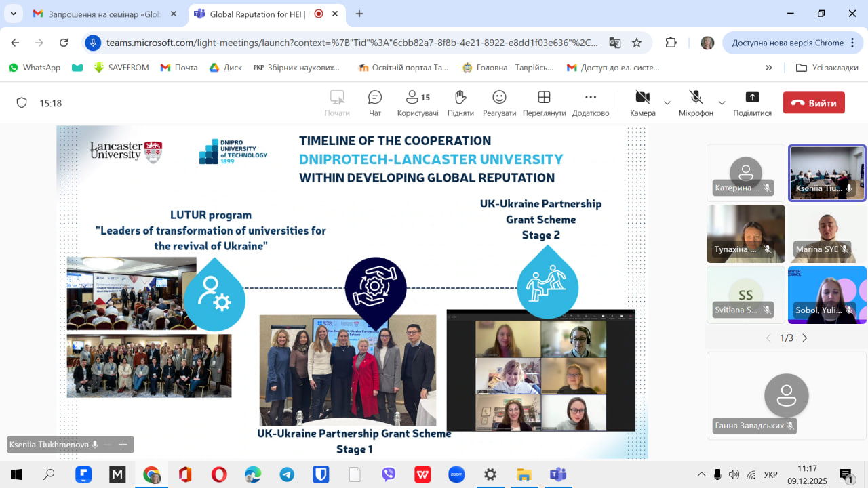Open Telegram from the taskbar

pyautogui.click(x=287, y=474)
